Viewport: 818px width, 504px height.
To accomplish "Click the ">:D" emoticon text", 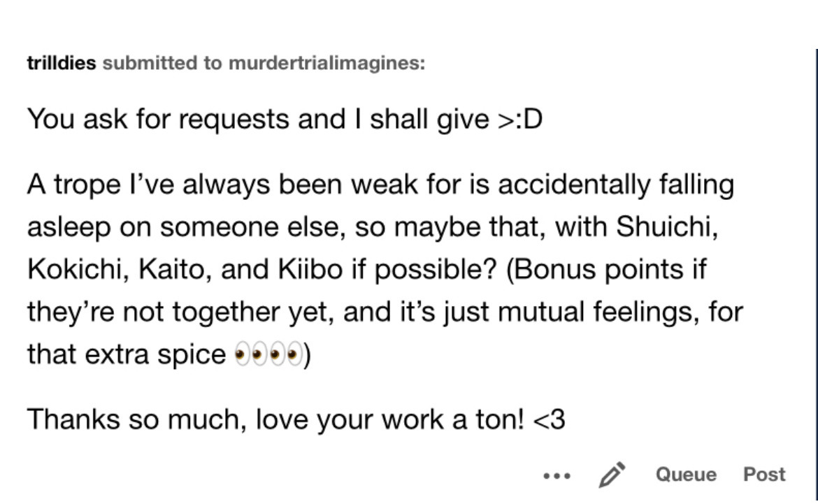I will (519, 120).
